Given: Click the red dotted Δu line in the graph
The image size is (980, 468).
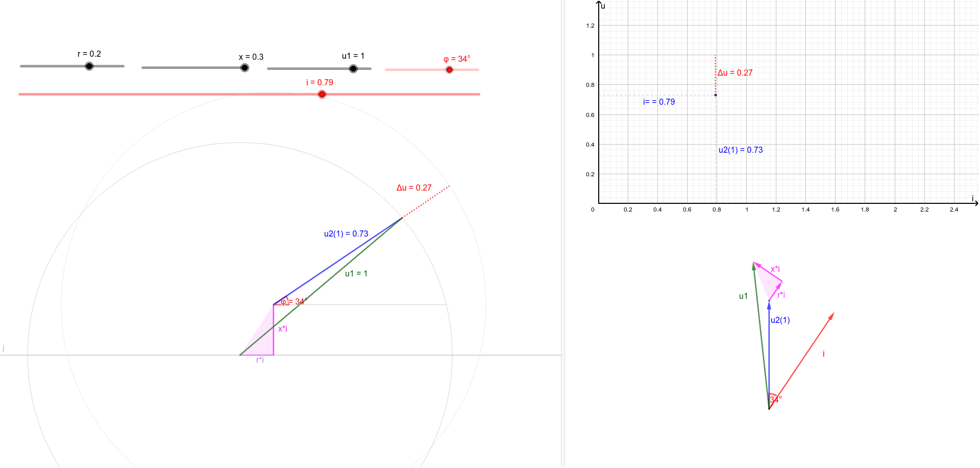Looking at the screenshot, I should [x=716, y=75].
